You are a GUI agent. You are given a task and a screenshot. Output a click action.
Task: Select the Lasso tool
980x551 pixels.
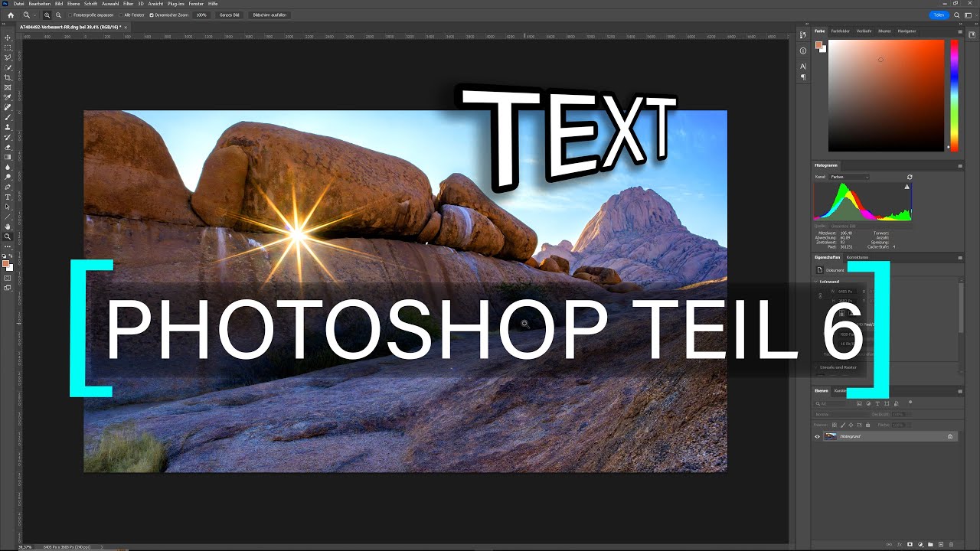8,57
